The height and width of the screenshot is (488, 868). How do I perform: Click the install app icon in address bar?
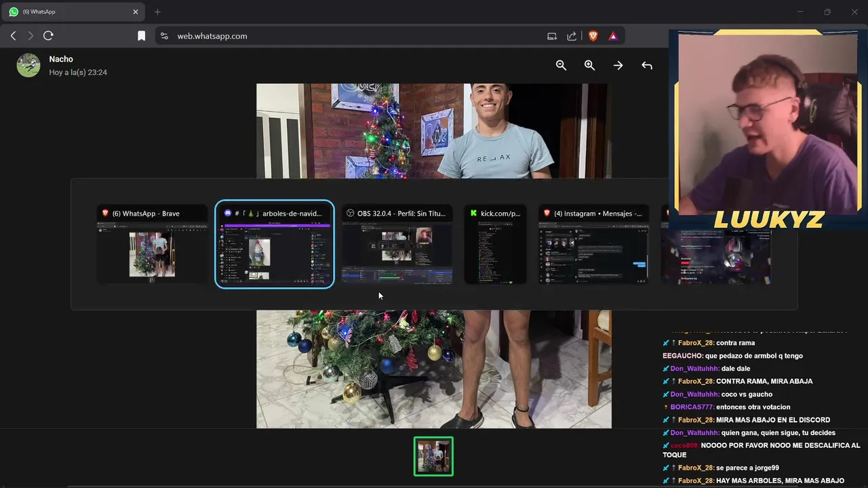click(x=552, y=36)
